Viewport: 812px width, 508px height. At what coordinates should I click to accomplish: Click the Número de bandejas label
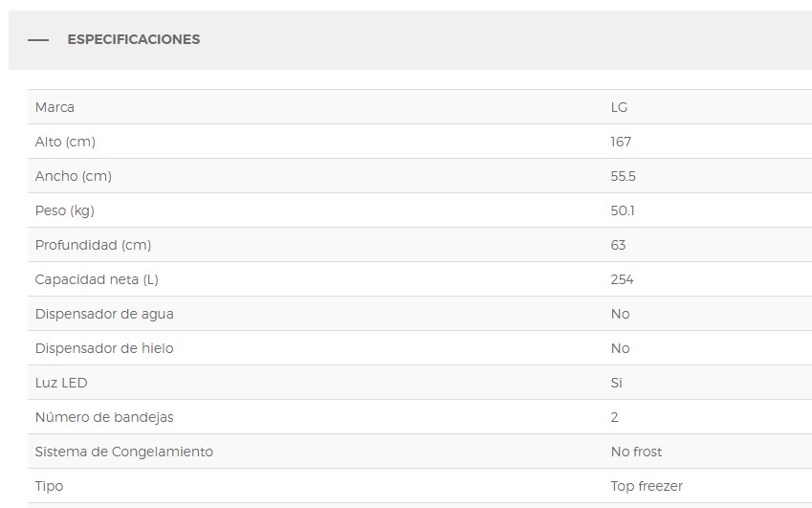104,417
